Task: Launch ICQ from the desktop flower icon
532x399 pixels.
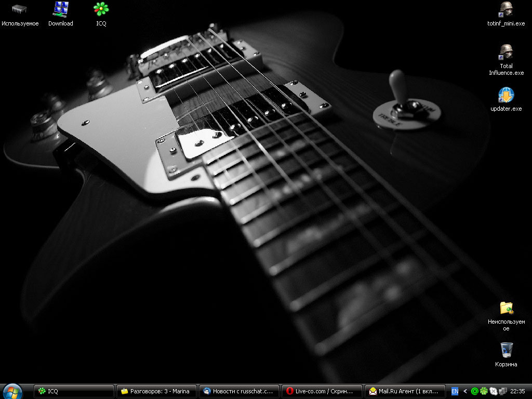Action: (x=101, y=9)
